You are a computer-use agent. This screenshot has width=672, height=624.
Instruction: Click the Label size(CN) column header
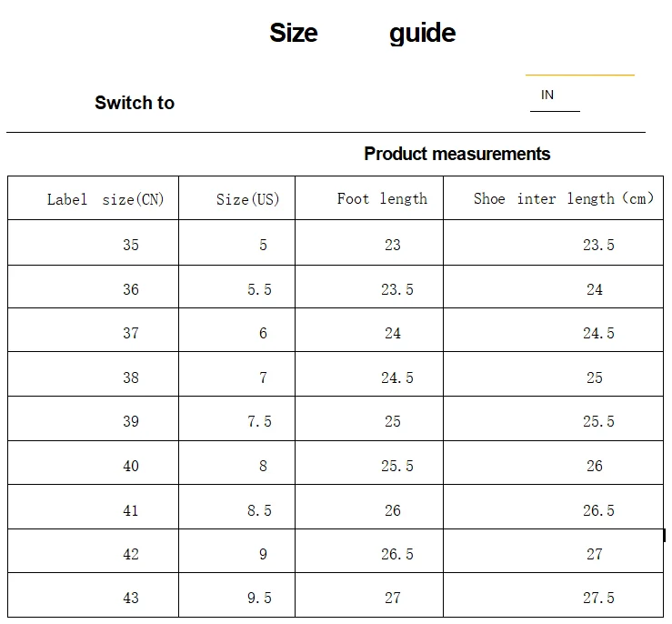[93, 198]
